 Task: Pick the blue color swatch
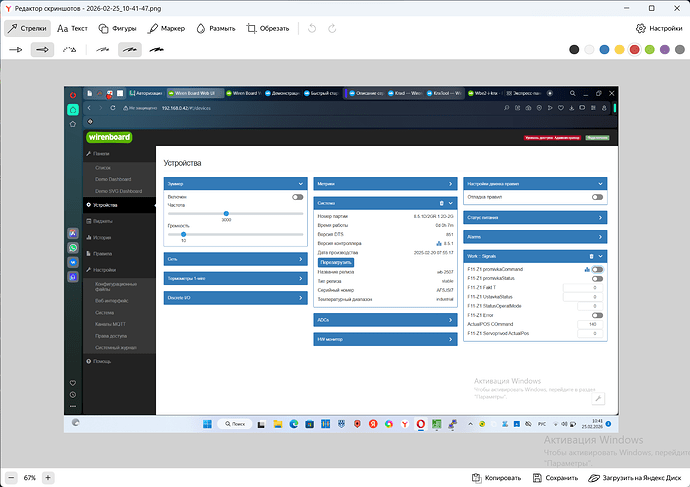point(604,50)
